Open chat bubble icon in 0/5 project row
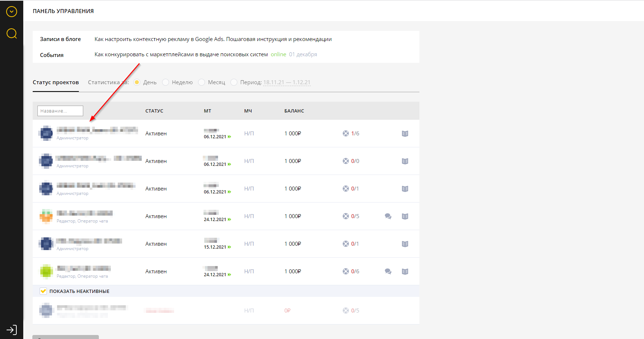This screenshot has height=339, width=644. click(x=388, y=216)
